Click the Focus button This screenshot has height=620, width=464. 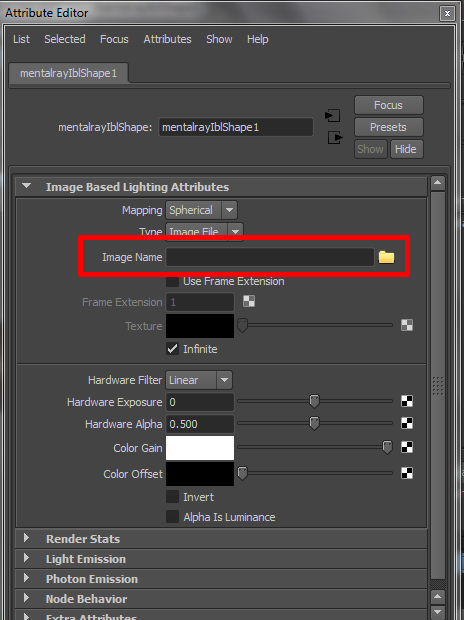pyautogui.click(x=388, y=105)
